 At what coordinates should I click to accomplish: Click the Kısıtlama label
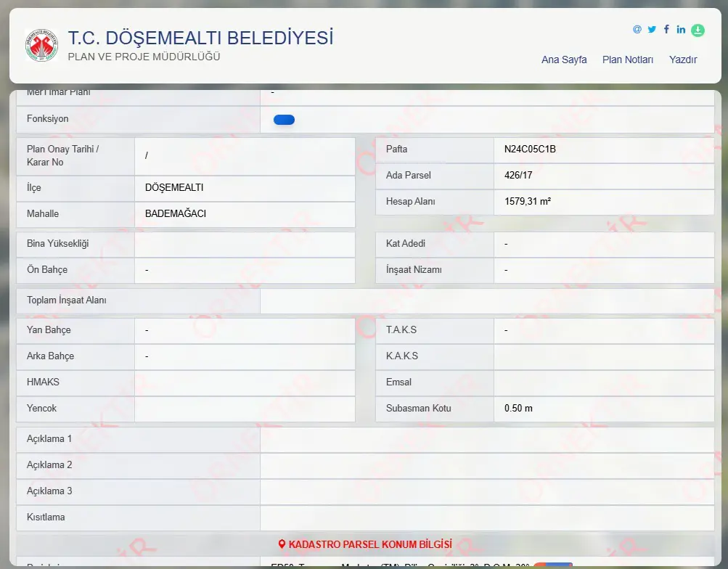coord(46,517)
